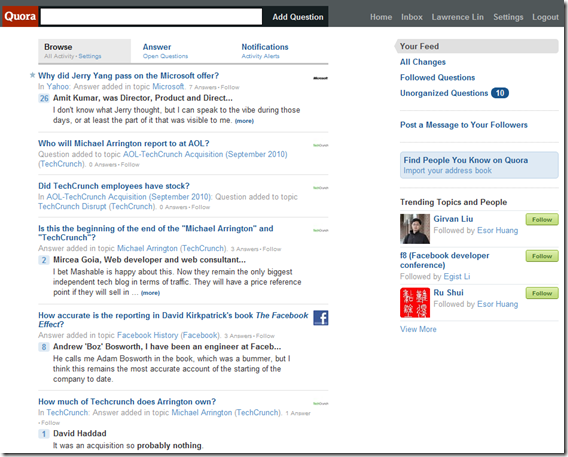Open Unorganized Questions link
This screenshot has height=457, width=568.
[x=444, y=93]
